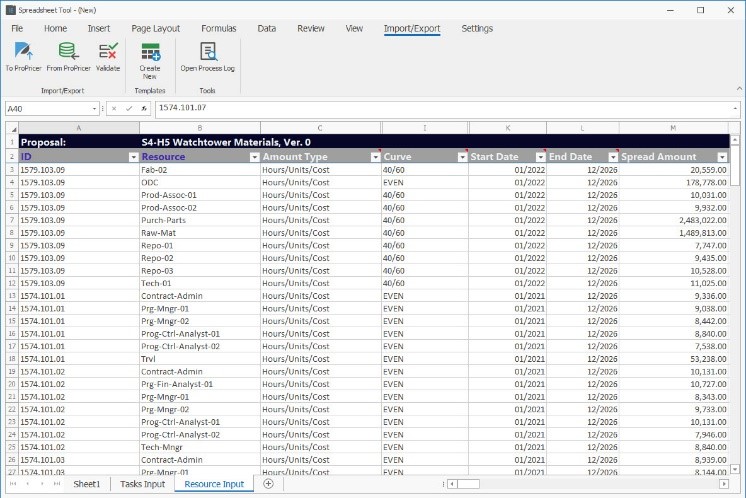Go to last sheet navigation arrow

tap(57, 484)
